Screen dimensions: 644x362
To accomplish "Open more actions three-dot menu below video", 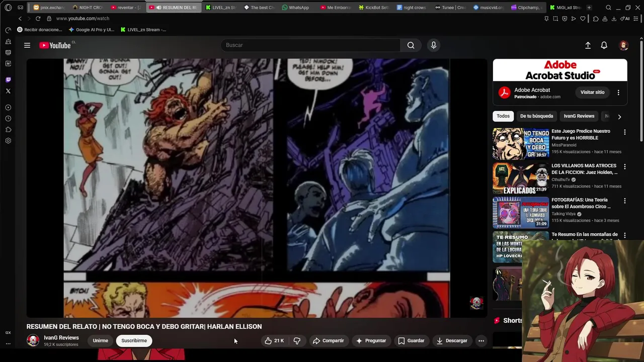I will tap(481, 341).
